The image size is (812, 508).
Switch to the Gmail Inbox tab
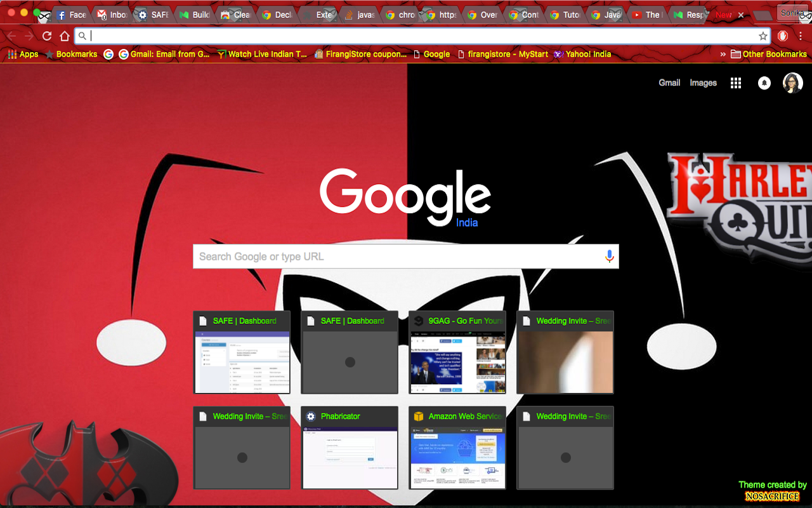tap(112, 15)
